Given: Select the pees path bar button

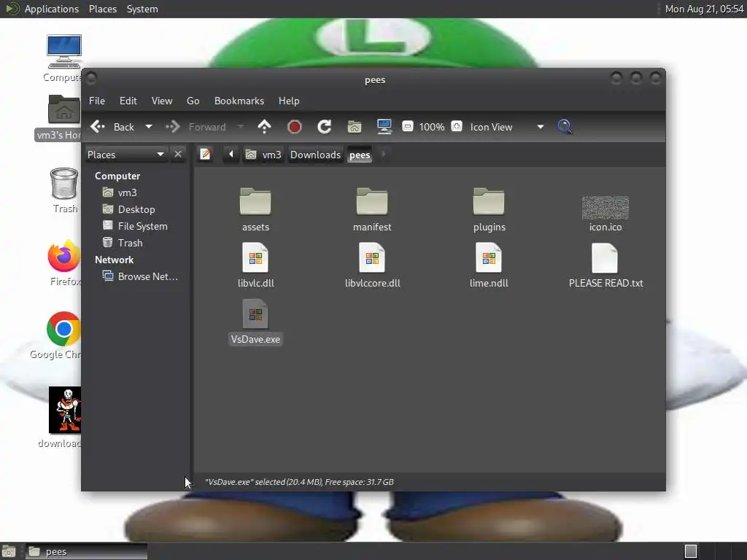Looking at the screenshot, I should click(x=360, y=155).
